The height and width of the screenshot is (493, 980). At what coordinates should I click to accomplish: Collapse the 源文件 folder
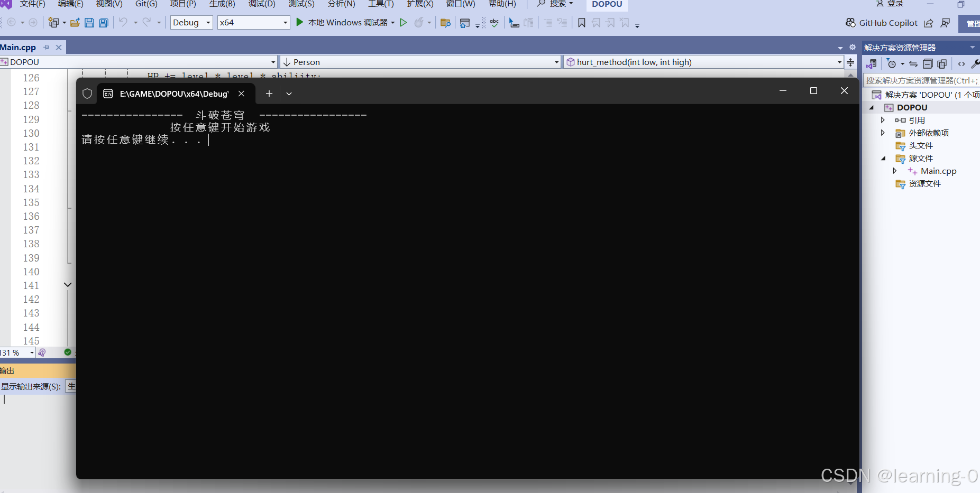[x=883, y=158]
